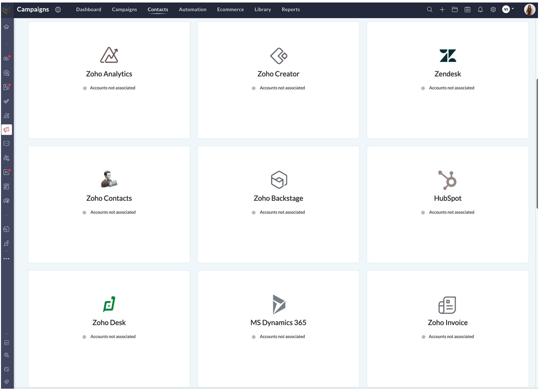Click 'Accounts not associated' under MS Dynamics 365
The width and height of the screenshot is (540, 392).
pos(282,337)
